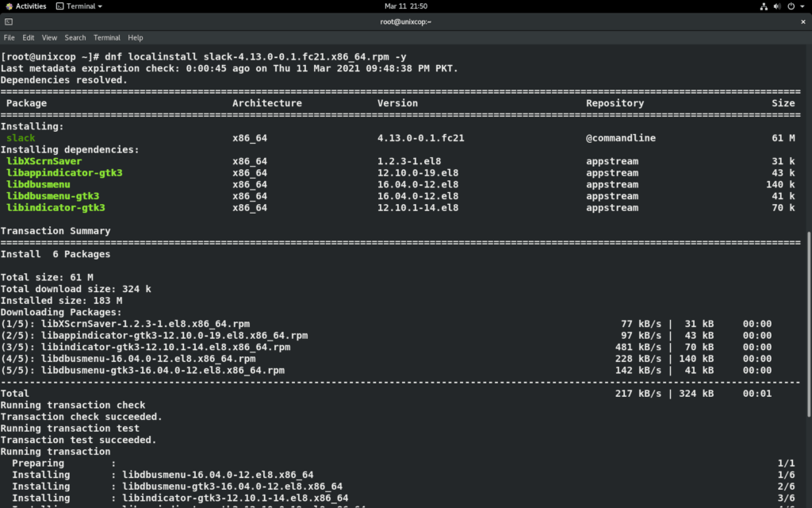Image resolution: width=812 pixels, height=508 pixels.
Task: Click x86_64 in the libindicator-gtk3 table row
Action: coord(250,208)
